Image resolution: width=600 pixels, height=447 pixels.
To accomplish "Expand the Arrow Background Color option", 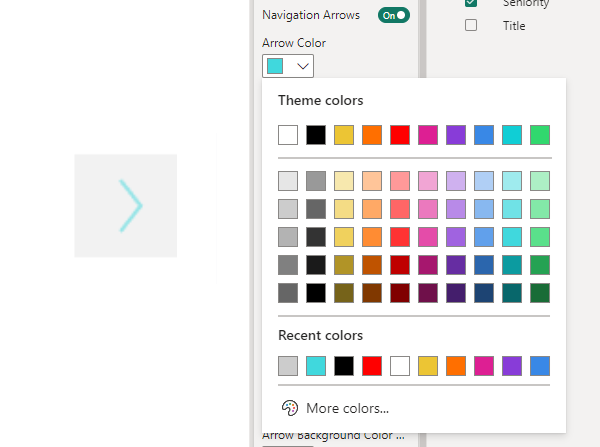I will [x=333, y=437].
